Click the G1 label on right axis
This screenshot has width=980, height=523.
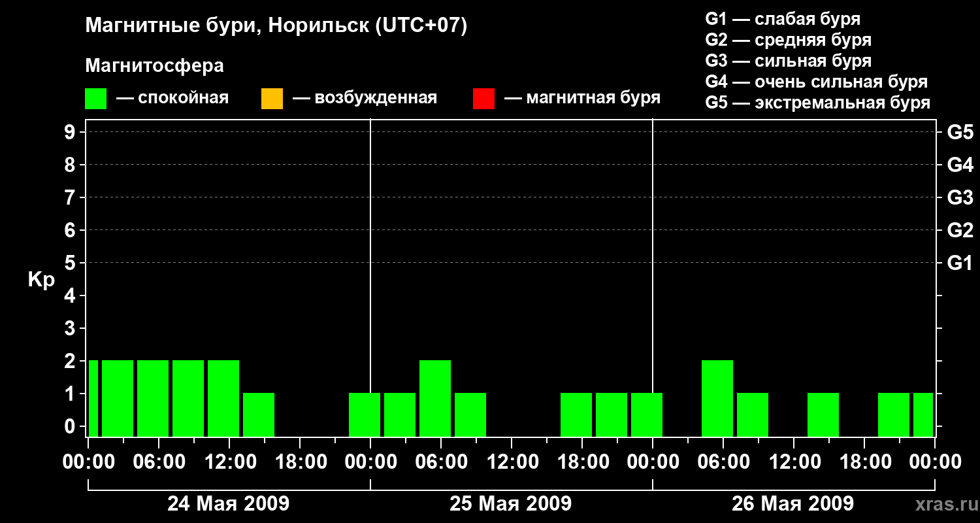coord(960,263)
